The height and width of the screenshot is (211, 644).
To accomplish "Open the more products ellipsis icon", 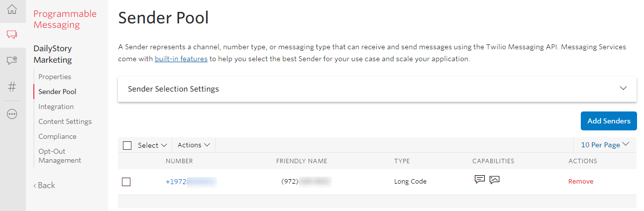I will pyautogui.click(x=12, y=114).
